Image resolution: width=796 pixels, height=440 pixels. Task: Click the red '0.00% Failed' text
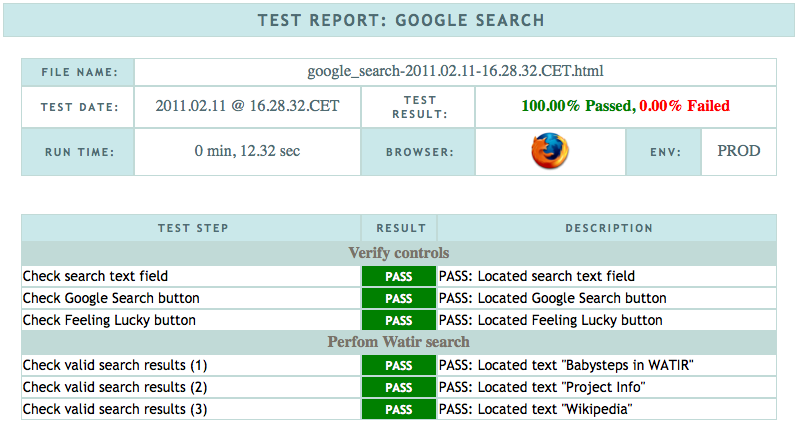click(684, 106)
